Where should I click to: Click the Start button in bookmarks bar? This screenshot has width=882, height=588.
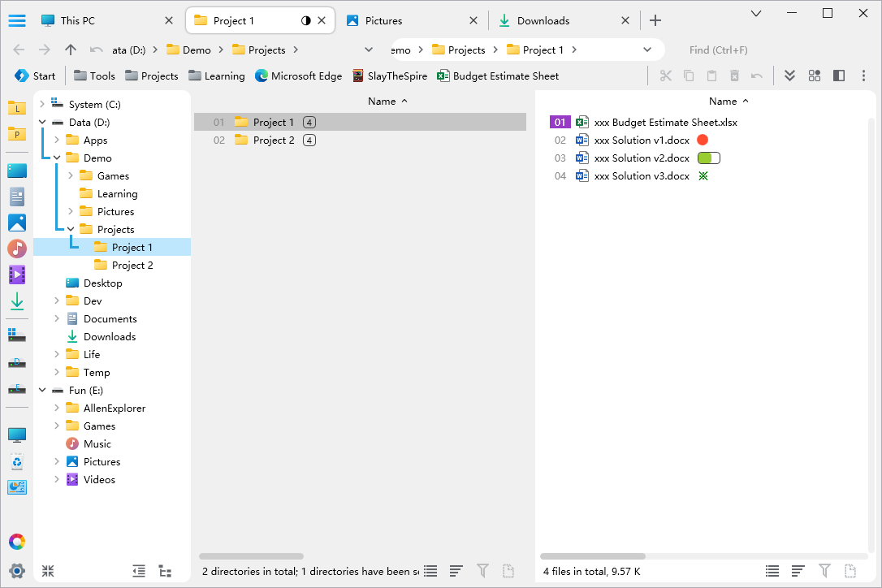[35, 76]
